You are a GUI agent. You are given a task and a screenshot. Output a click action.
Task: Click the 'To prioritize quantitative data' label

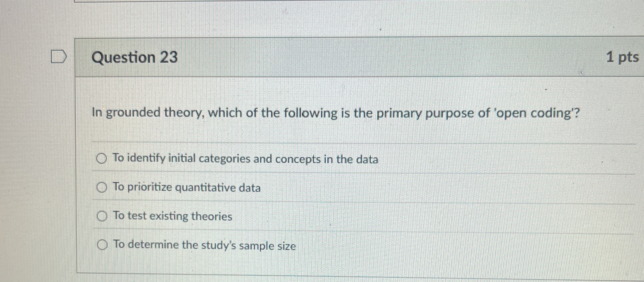[x=186, y=188]
